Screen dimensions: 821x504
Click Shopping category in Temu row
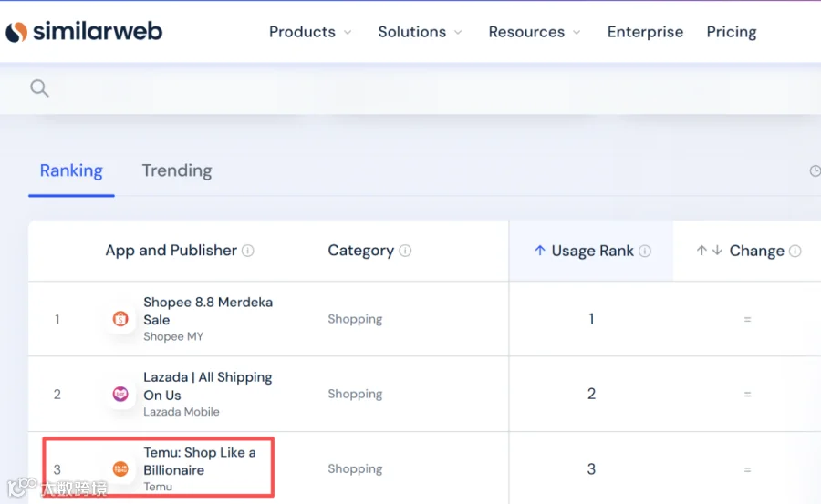pyautogui.click(x=355, y=469)
